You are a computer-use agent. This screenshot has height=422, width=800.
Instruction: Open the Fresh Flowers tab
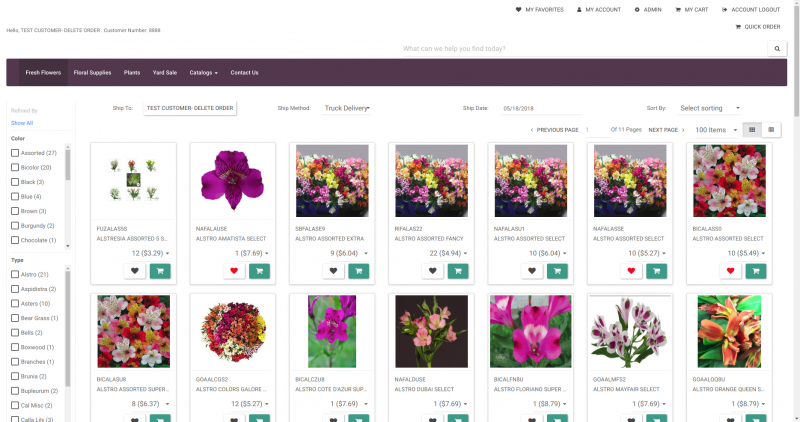tap(43, 72)
